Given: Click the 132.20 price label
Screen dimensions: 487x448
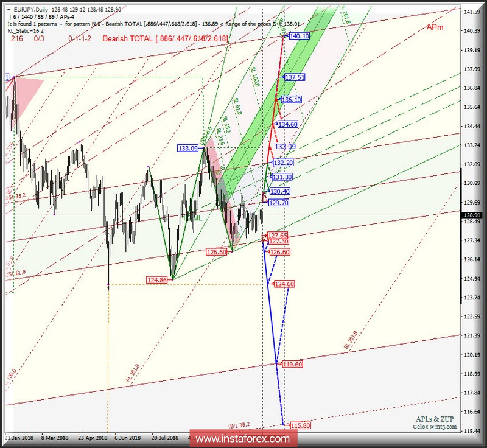Looking at the screenshot, I should click(x=283, y=163).
